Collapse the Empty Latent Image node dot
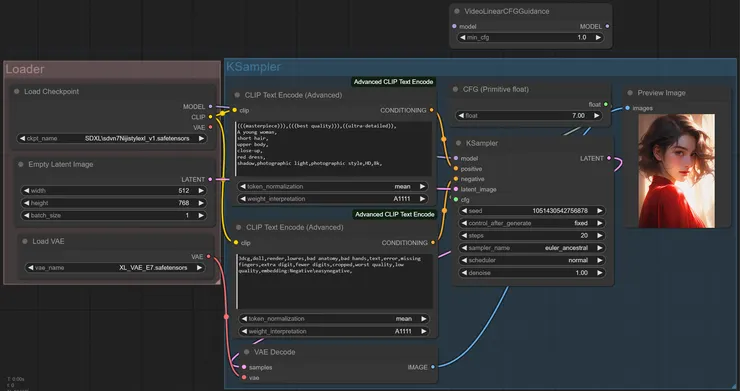The image size is (740, 391). point(21,164)
